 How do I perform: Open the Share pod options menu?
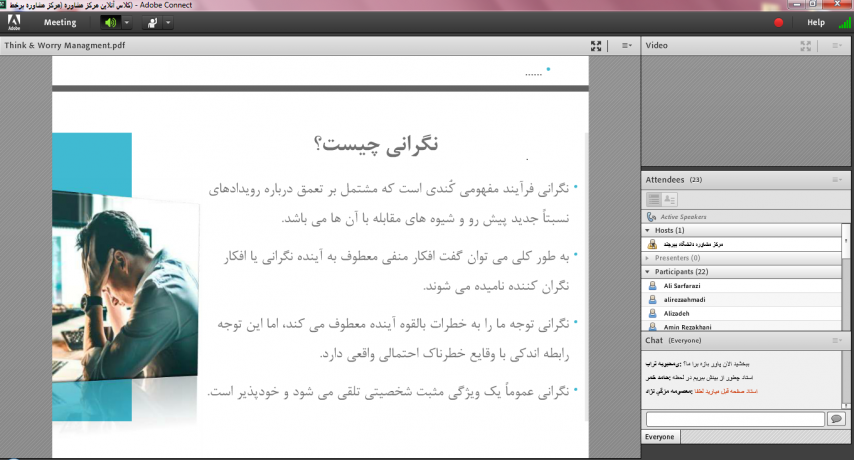click(626, 46)
